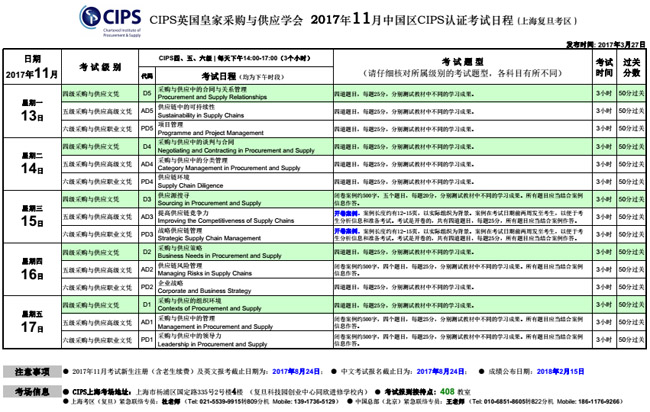This screenshot has height=412, width=650.
Task: Click the '考试日程' column header
Action: (244, 76)
